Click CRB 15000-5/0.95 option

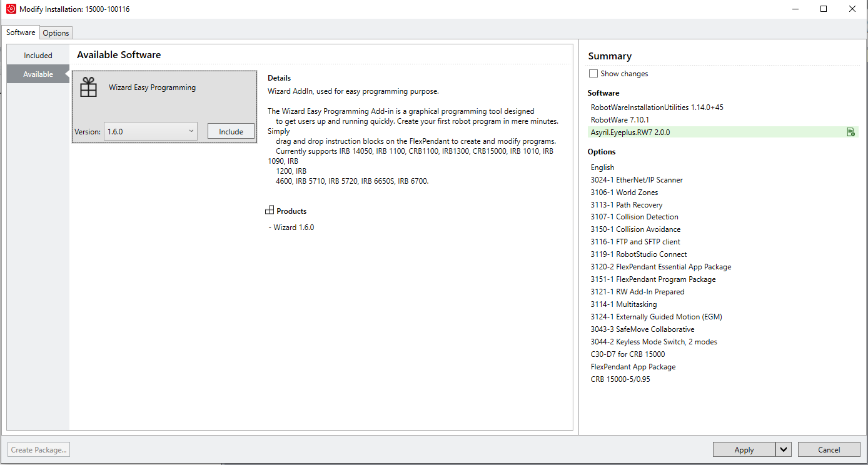[x=620, y=379]
